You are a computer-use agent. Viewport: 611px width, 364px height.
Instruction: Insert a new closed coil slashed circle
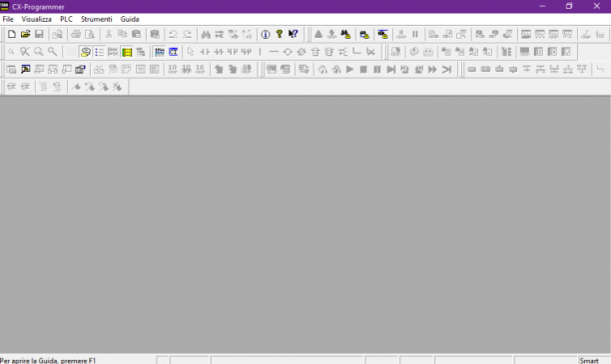click(x=302, y=52)
